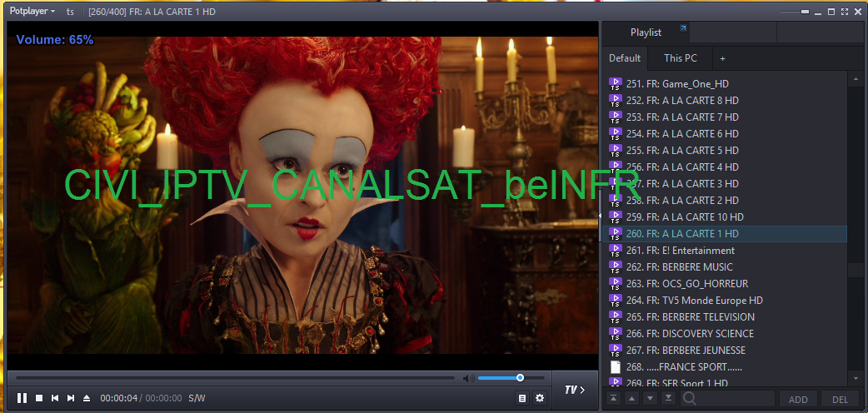This screenshot has width=868, height=413.
Task: Skip to the next channel
Action: (71, 398)
